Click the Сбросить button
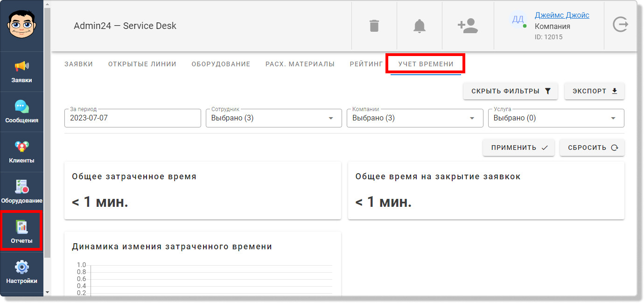The height and width of the screenshot is (303, 644). coord(592,148)
